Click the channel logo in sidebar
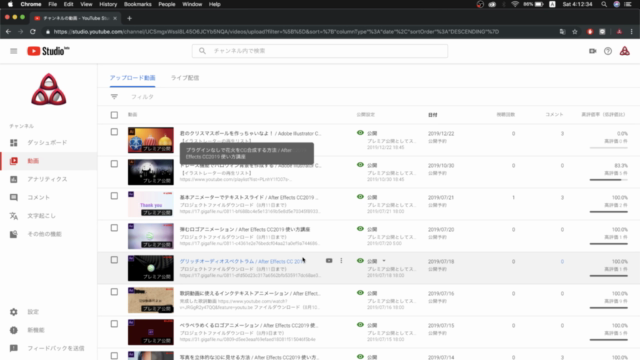Screen dimensions: 640x360 [x=49, y=89]
